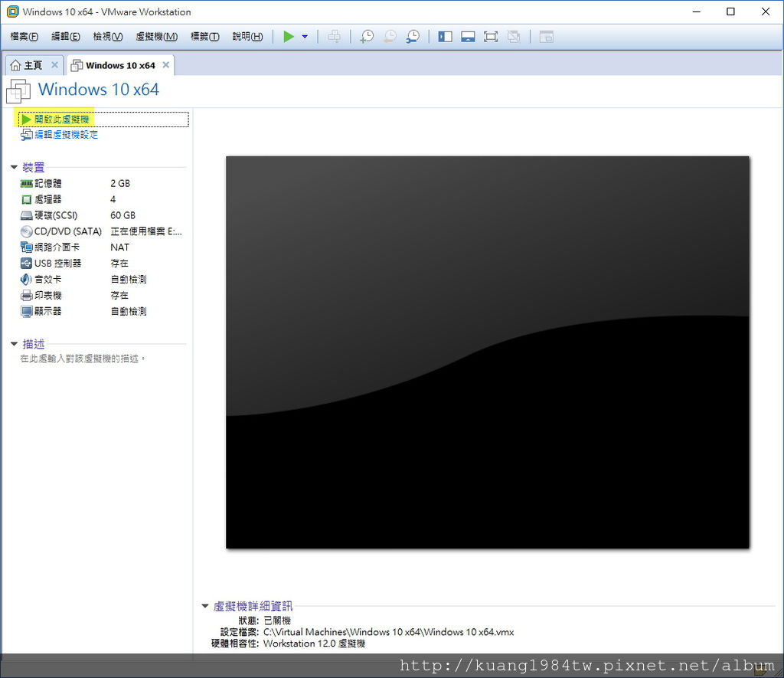The width and height of the screenshot is (784, 678).
Task: Collapse the 虛擬機詳細資訊 section
Action: click(205, 606)
